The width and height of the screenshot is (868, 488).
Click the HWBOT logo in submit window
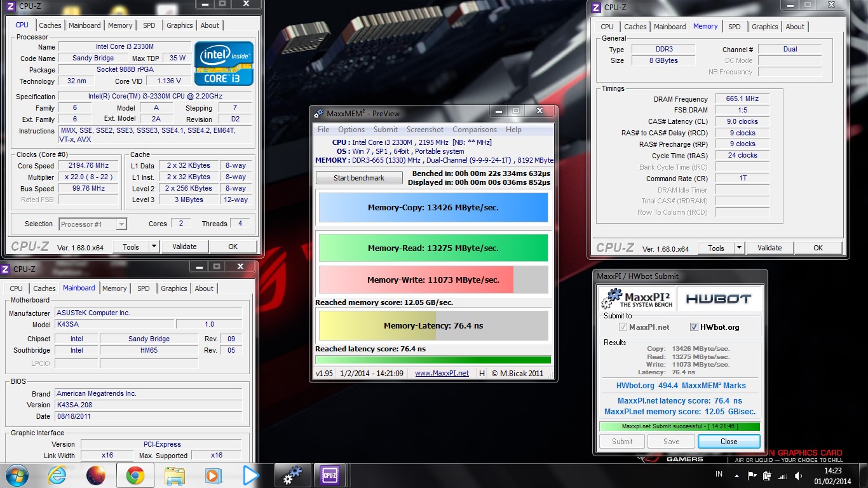[718, 298]
